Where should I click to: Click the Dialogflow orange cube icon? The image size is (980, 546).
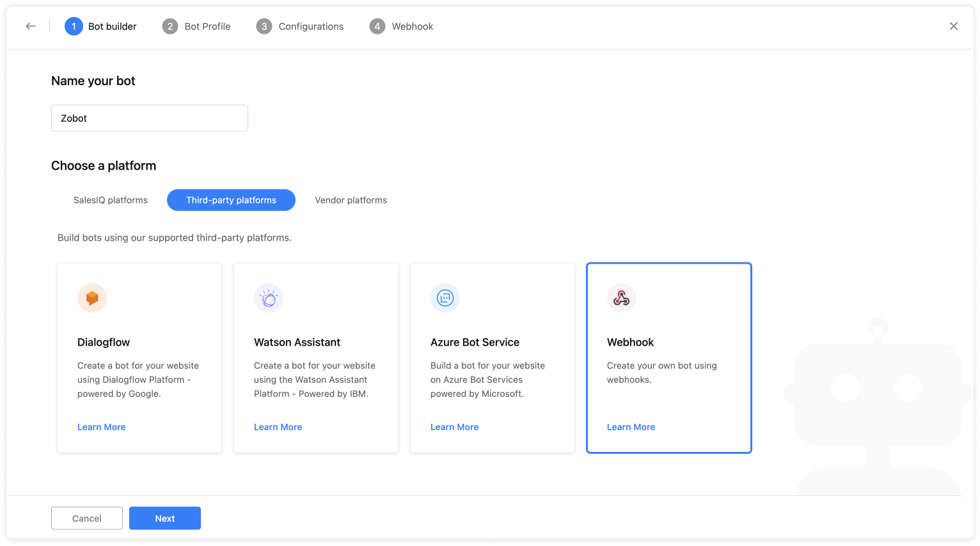tap(92, 298)
